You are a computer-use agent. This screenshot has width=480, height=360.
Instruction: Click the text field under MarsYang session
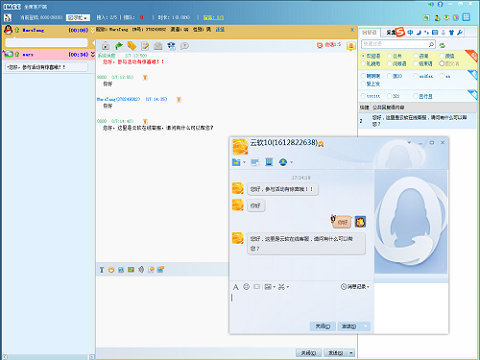tap(47, 42)
